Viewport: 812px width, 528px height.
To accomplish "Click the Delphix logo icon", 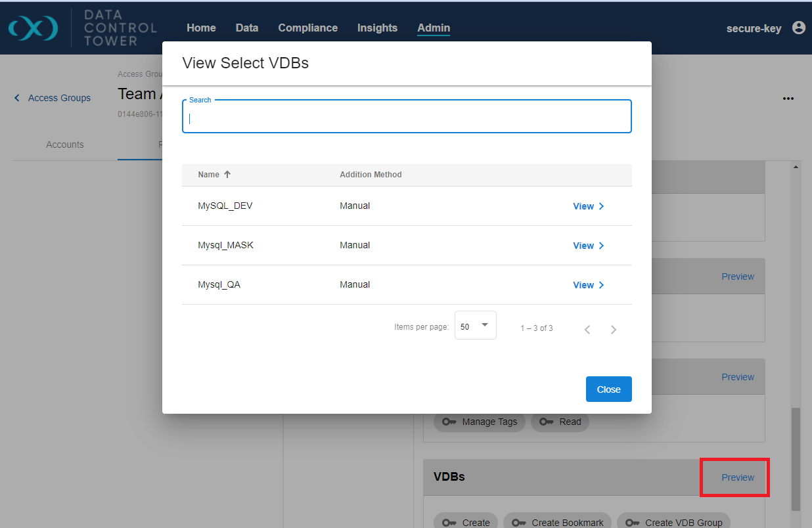I will click(33, 28).
